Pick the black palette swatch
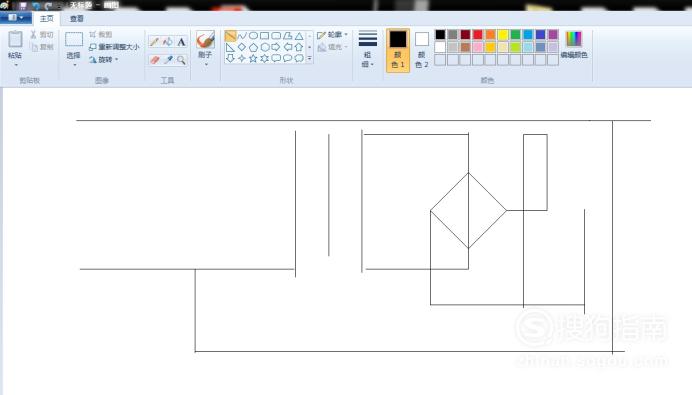This screenshot has height=395, width=692. pos(440,34)
